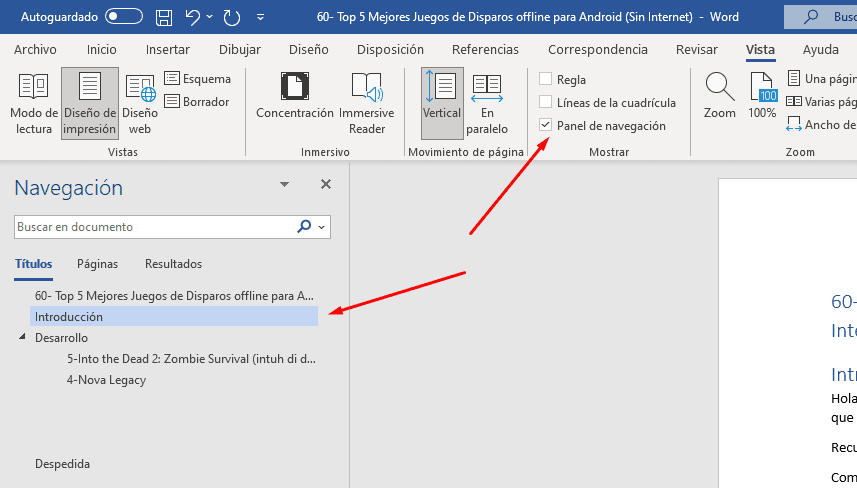Select Diseño de impresión view
The width and height of the screenshot is (857, 488).
click(90, 103)
